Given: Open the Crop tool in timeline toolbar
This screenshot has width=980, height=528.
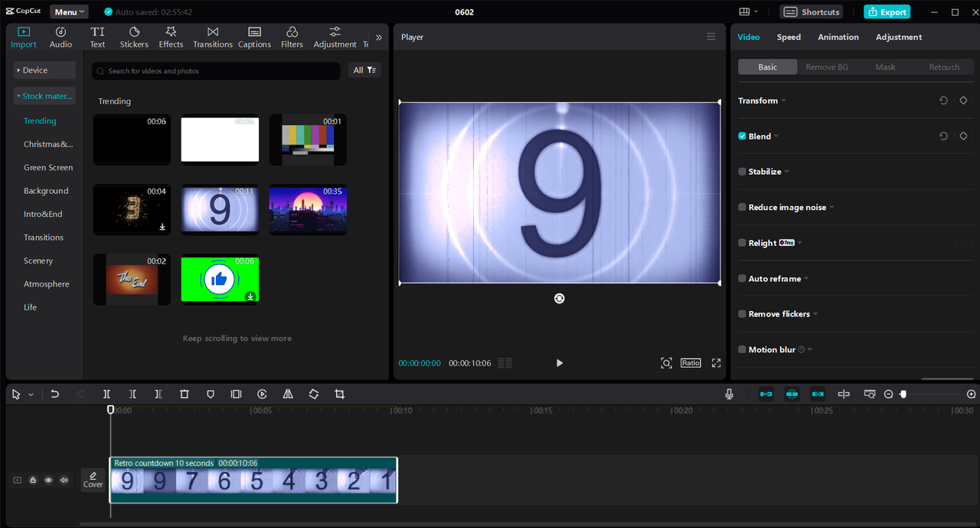Looking at the screenshot, I should point(340,394).
